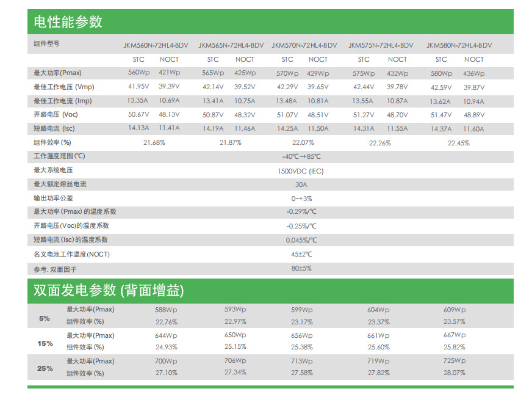Click the 28.07% efficiency in the 25% row
The width and height of the screenshot is (532, 394).
(x=455, y=373)
